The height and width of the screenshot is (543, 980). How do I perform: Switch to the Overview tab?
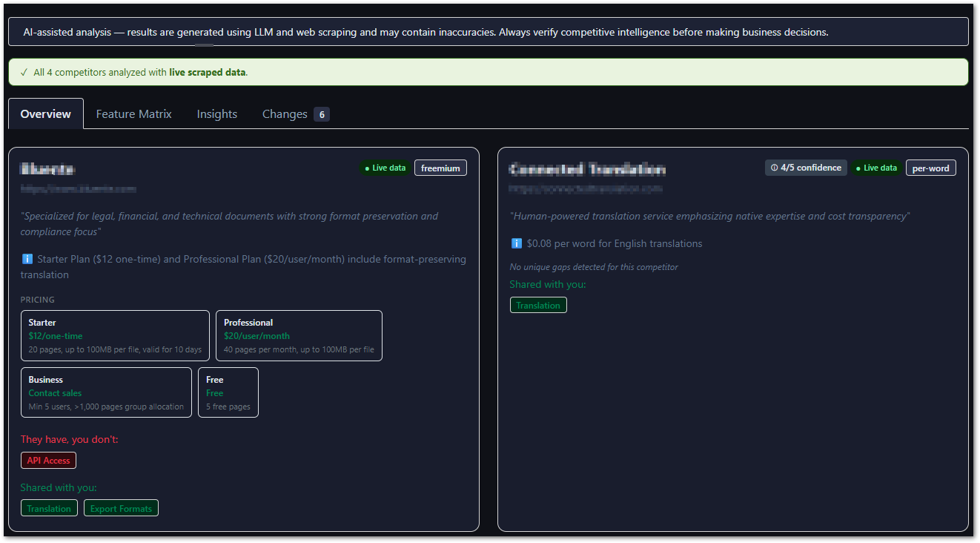pyautogui.click(x=46, y=113)
